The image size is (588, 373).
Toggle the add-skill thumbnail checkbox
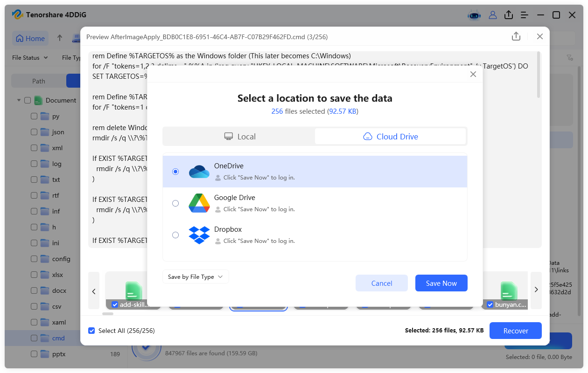pyautogui.click(x=115, y=304)
